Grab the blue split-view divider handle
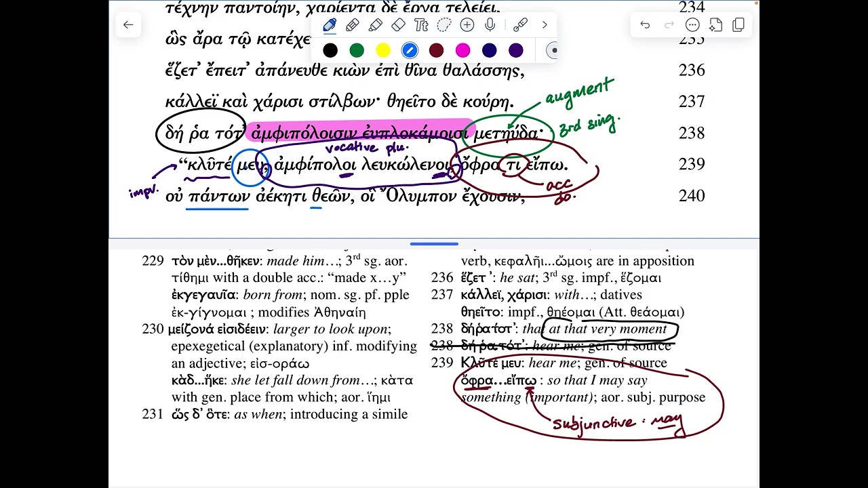The height and width of the screenshot is (488, 868). [434, 244]
